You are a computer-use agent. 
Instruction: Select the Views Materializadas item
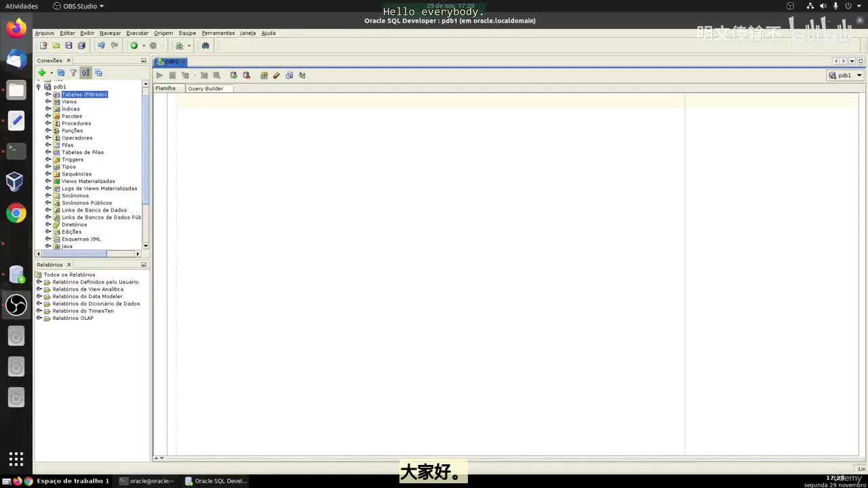click(x=88, y=181)
